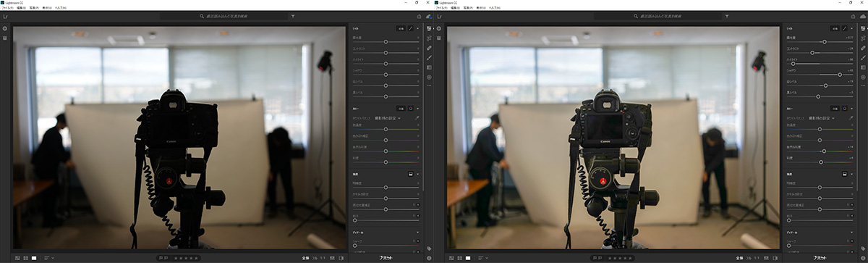Select the Crop tool in the left window's tool strip
The width and height of the screenshot is (868, 263).
(x=429, y=38)
